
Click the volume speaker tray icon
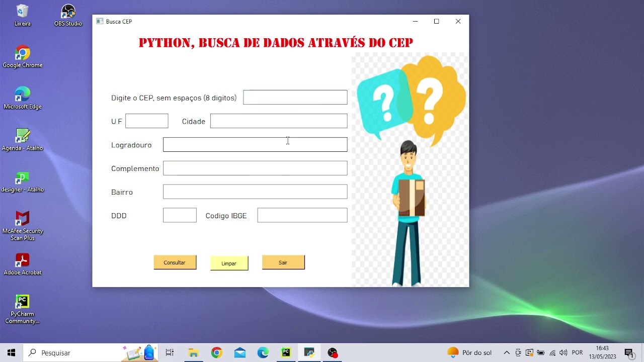563,352
